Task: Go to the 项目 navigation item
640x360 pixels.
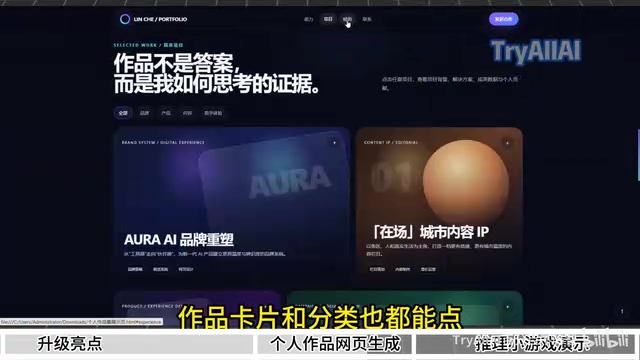Action: (x=328, y=19)
